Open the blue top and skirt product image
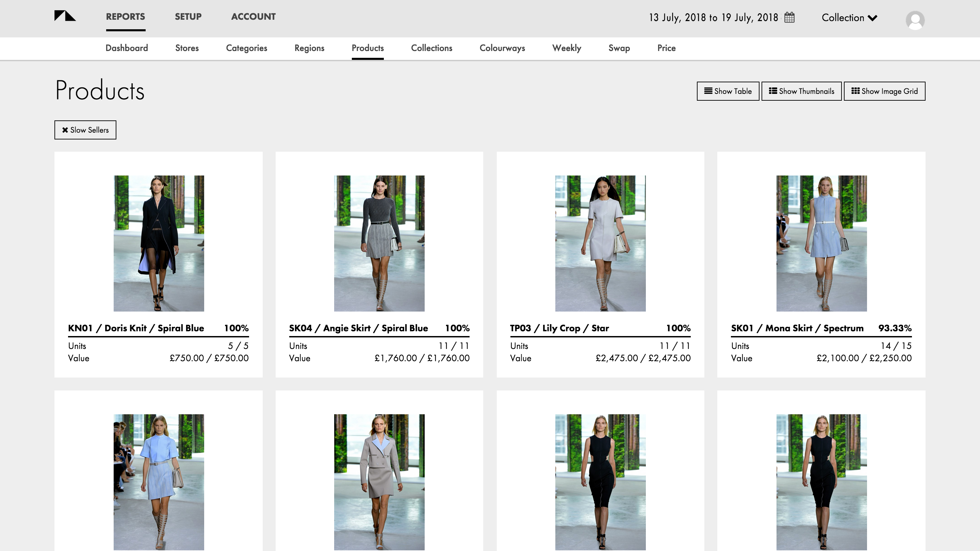 (159, 482)
